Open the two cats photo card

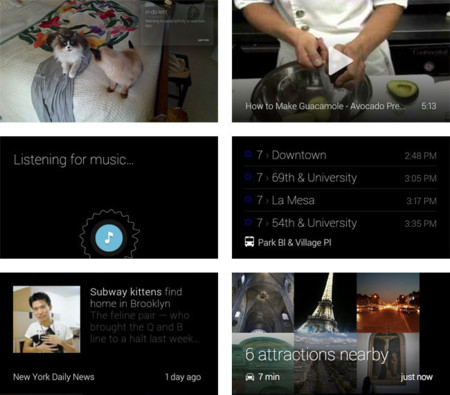tap(109, 61)
